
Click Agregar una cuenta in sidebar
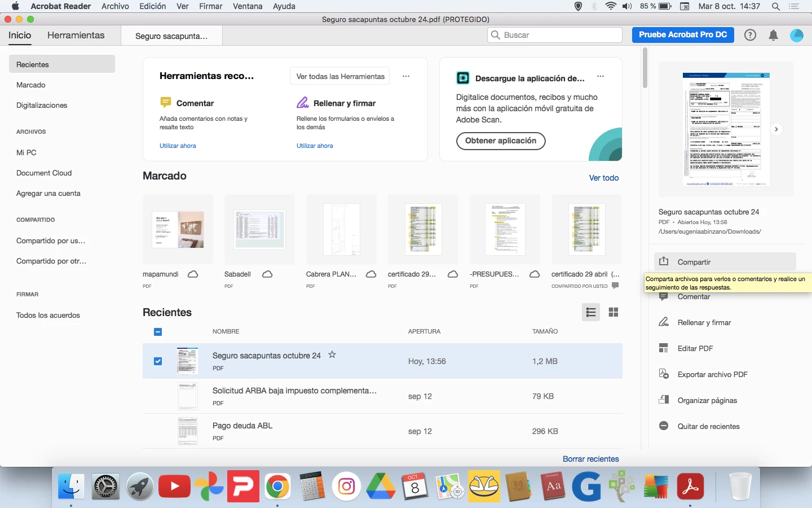click(x=48, y=193)
